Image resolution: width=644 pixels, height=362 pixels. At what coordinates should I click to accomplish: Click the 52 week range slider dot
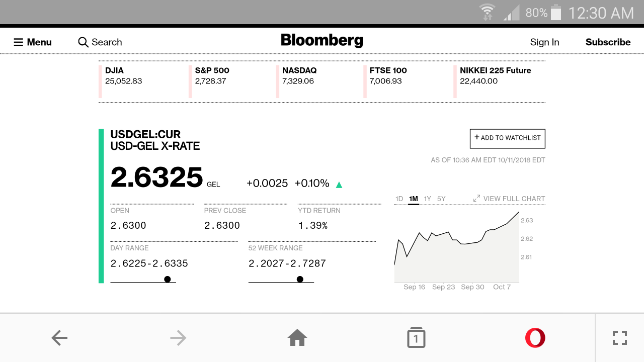(300, 280)
